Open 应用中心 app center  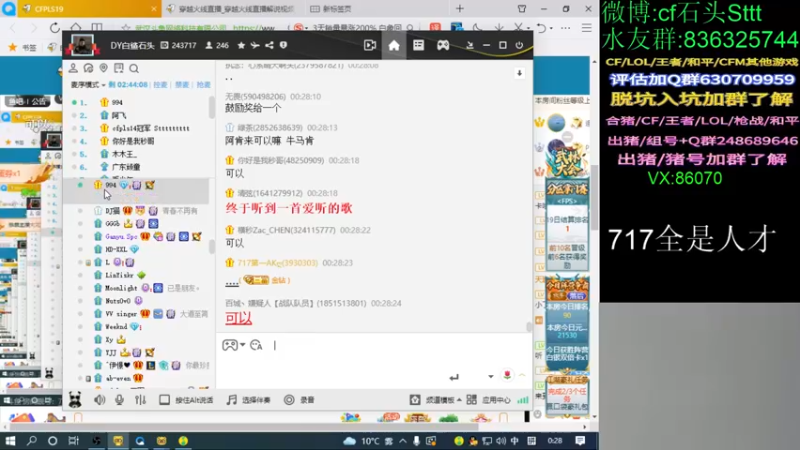click(x=489, y=400)
